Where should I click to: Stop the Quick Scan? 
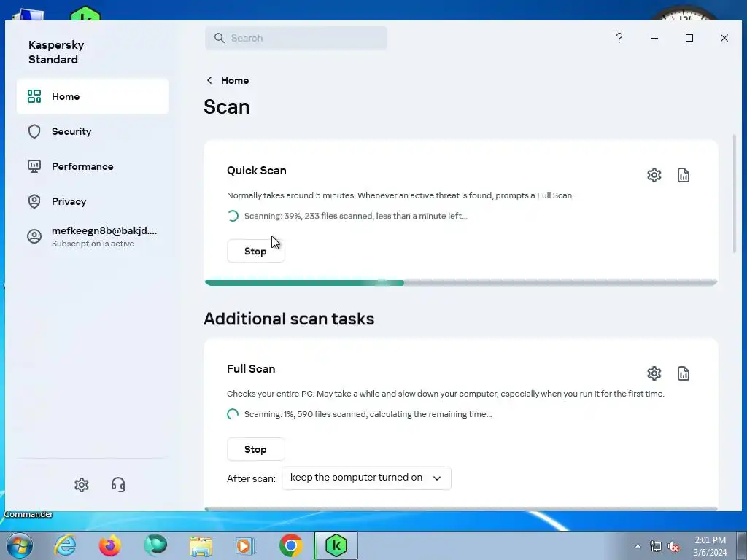click(256, 251)
